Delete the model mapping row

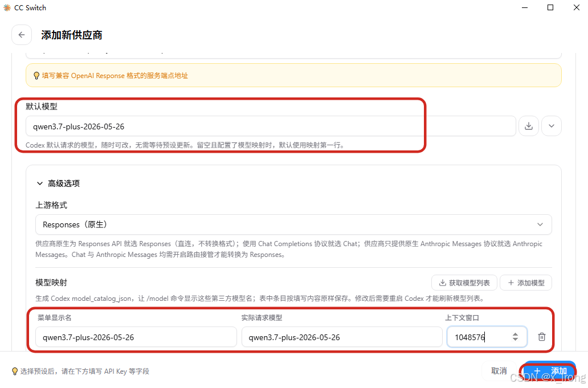tap(541, 337)
